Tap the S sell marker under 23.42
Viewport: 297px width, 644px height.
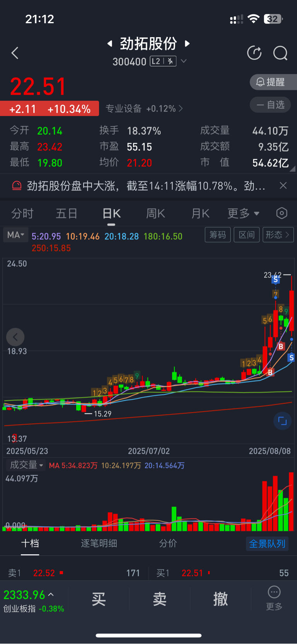276,279
